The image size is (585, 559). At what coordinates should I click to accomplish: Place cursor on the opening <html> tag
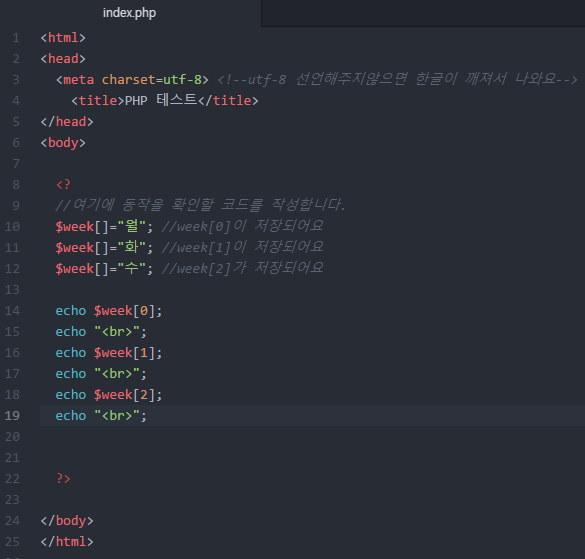pos(63,38)
